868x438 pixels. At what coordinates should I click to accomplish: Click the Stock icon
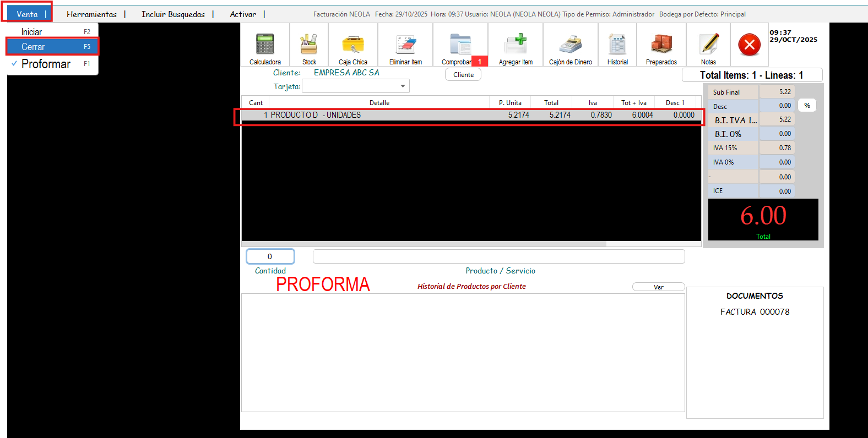pos(309,45)
